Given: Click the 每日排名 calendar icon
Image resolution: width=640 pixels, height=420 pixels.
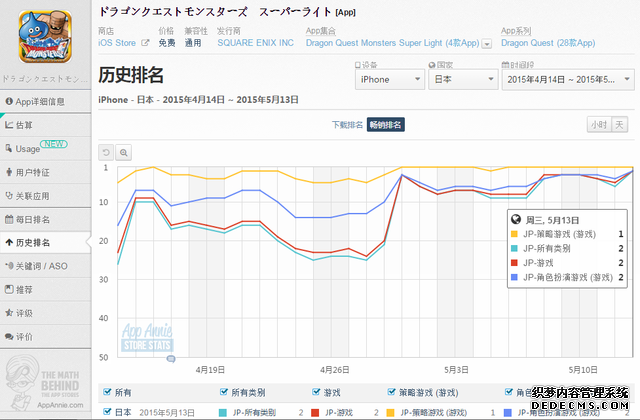Looking at the screenshot, I should [9, 219].
